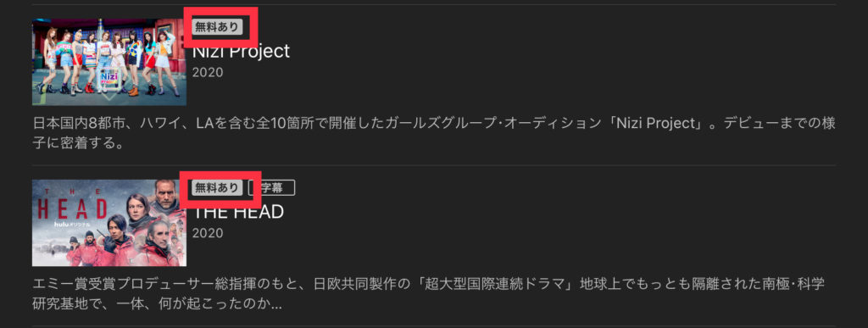
Task: Click hulu オリジナル logo on THE HEAD poster
Action: pyautogui.click(x=71, y=224)
